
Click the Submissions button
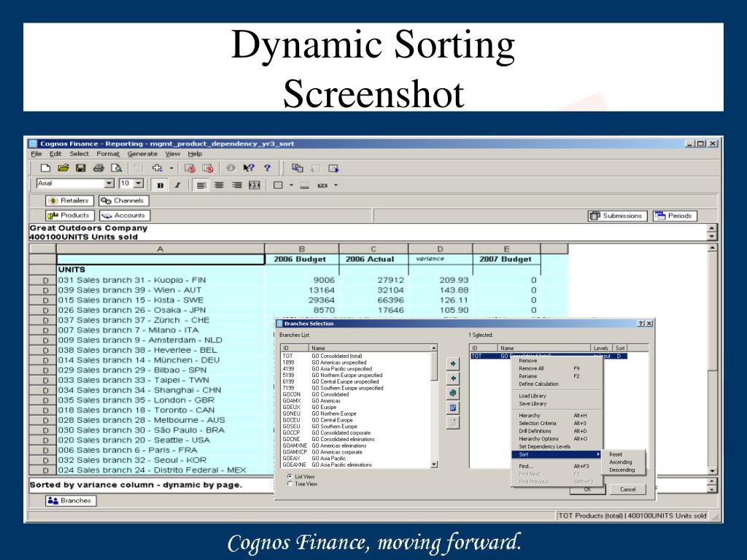click(617, 216)
